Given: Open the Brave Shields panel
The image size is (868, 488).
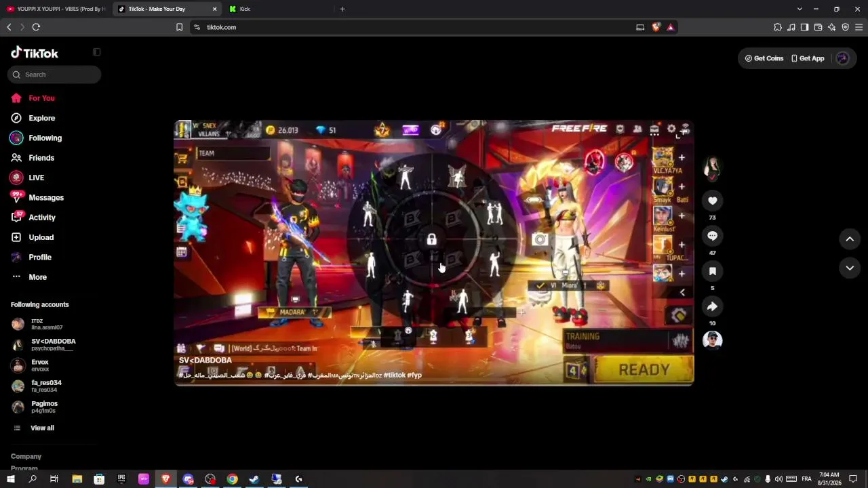Looking at the screenshot, I should pos(656,27).
